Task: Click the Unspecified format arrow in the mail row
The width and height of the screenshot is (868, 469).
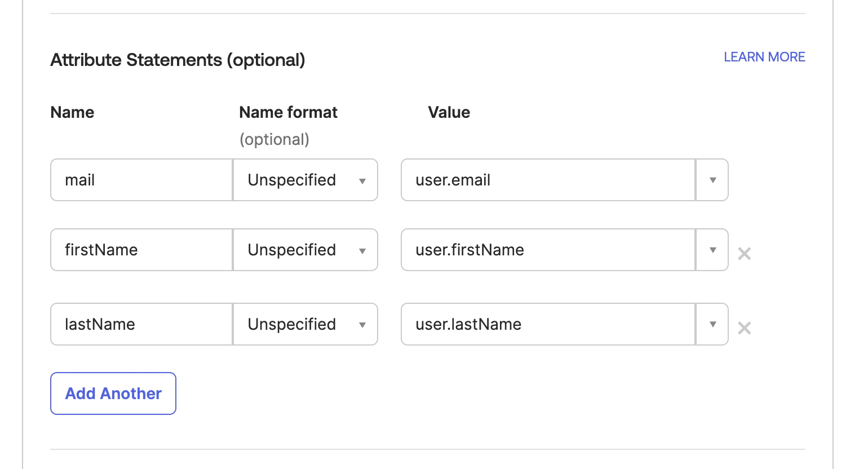Action: 362,180
